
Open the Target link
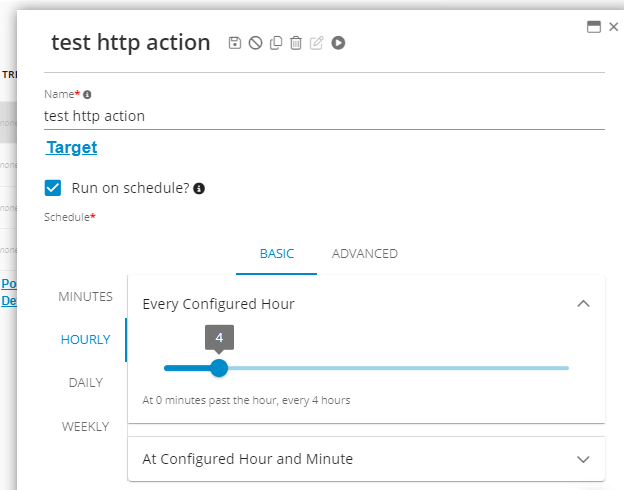pyautogui.click(x=71, y=147)
